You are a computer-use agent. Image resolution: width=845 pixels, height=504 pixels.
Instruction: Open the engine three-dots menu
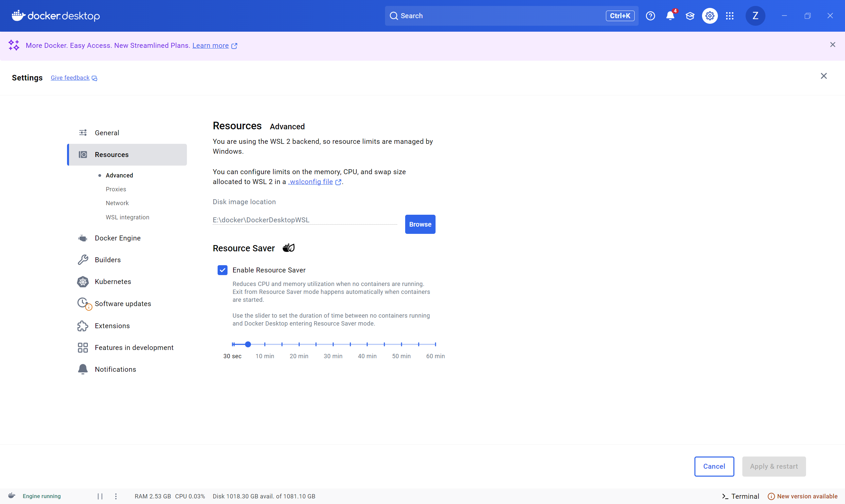click(x=116, y=496)
